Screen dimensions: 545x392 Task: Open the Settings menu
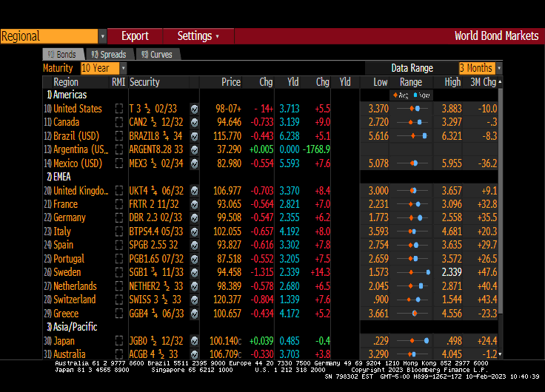198,36
